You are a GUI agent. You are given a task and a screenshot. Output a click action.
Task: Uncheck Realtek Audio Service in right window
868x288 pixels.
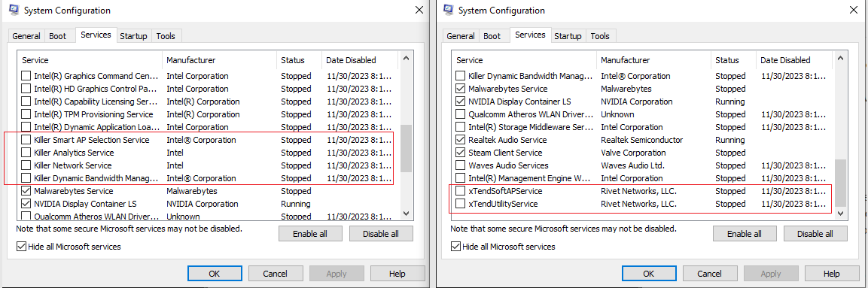460,140
